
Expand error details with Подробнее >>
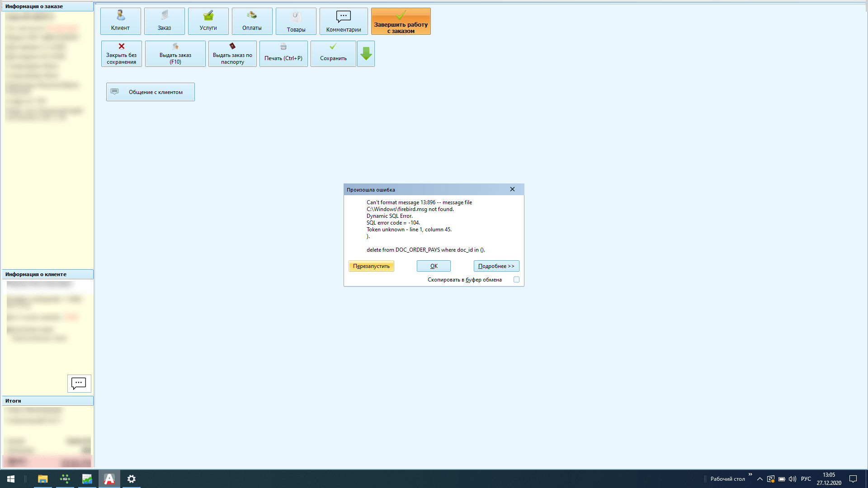(x=496, y=266)
